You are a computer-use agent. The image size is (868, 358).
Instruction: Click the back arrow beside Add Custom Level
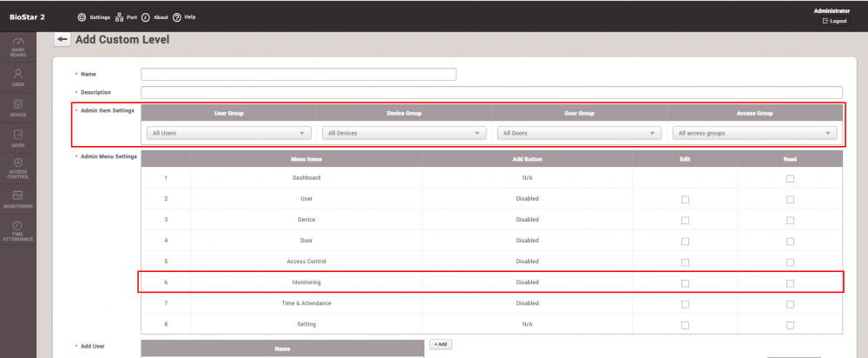click(62, 40)
